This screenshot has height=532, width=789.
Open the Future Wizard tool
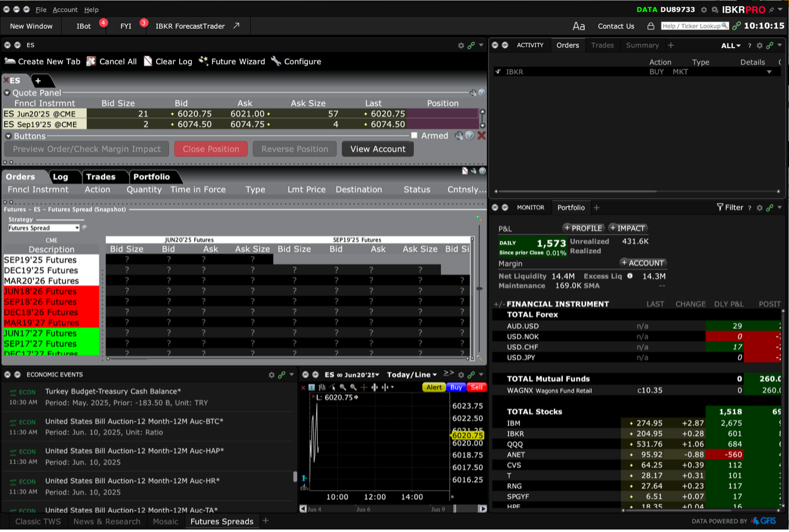232,61
